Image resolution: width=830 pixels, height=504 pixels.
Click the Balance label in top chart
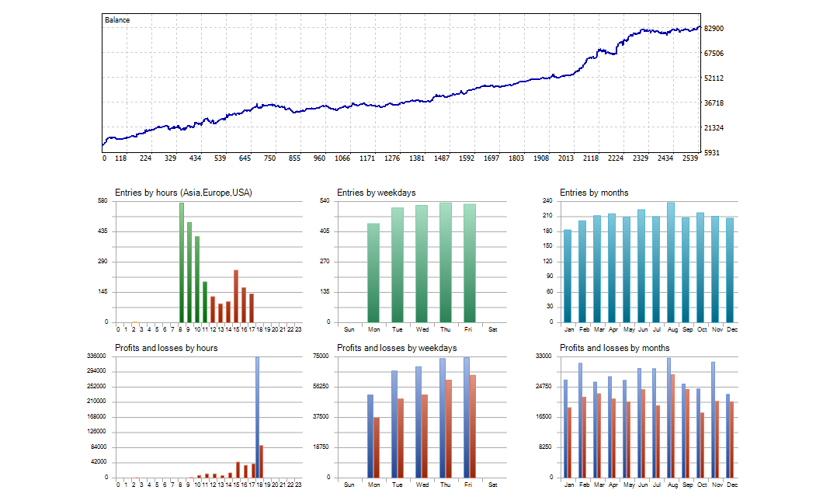(117, 20)
